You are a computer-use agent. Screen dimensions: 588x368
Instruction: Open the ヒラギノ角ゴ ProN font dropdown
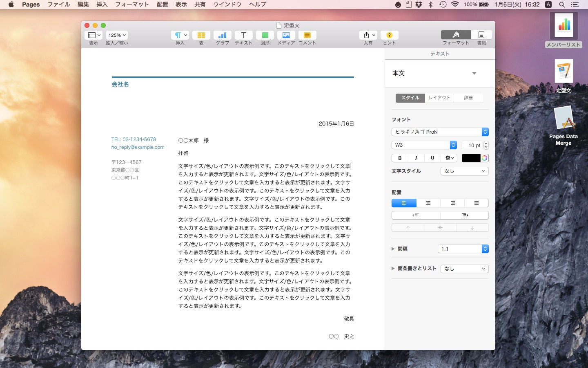(440, 132)
